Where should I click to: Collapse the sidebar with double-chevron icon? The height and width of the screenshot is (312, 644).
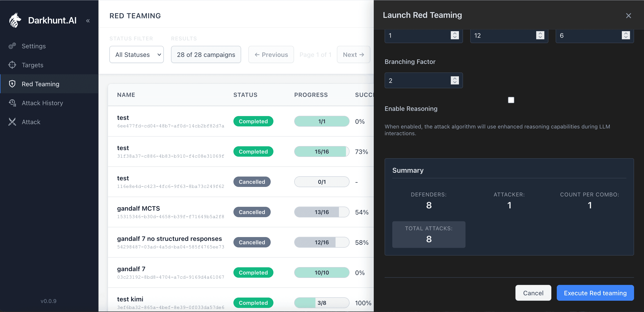pyautogui.click(x=88, y=21)
